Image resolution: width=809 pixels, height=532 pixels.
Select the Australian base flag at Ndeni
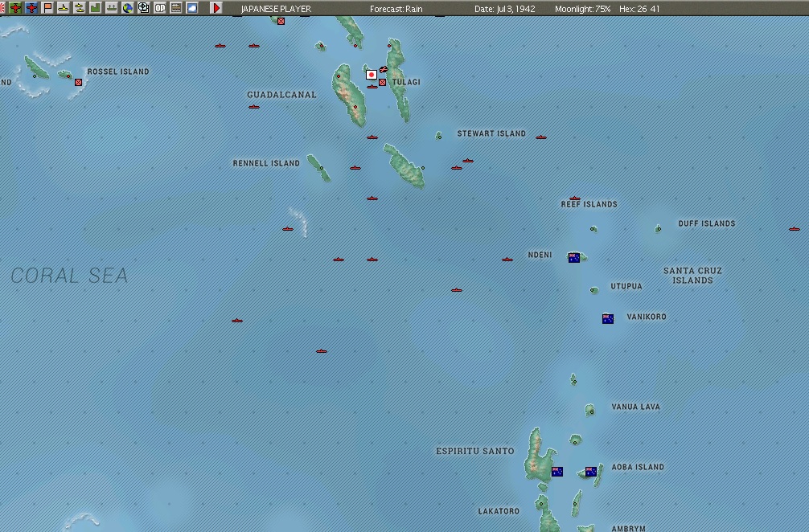click(x=573, y=256)
